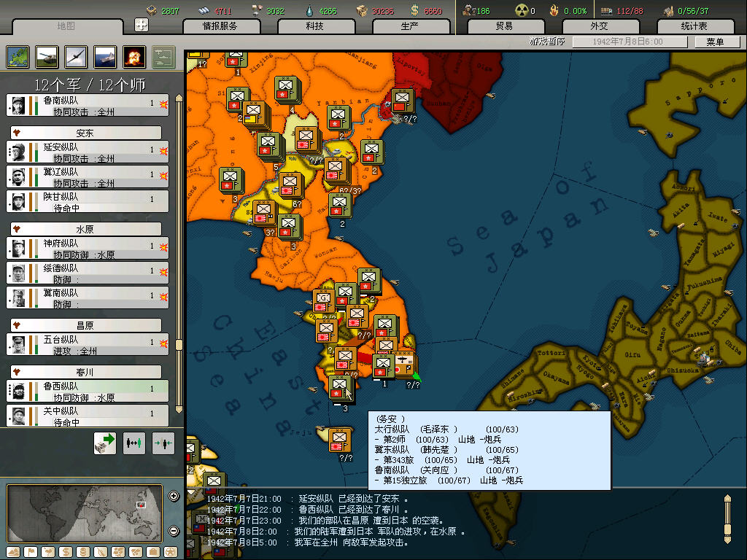The width and height of the screenshot is (747, 560).
Task: Switch to political map mode (flag icon)
Action: pyautogui.click(x=31, y=553)
